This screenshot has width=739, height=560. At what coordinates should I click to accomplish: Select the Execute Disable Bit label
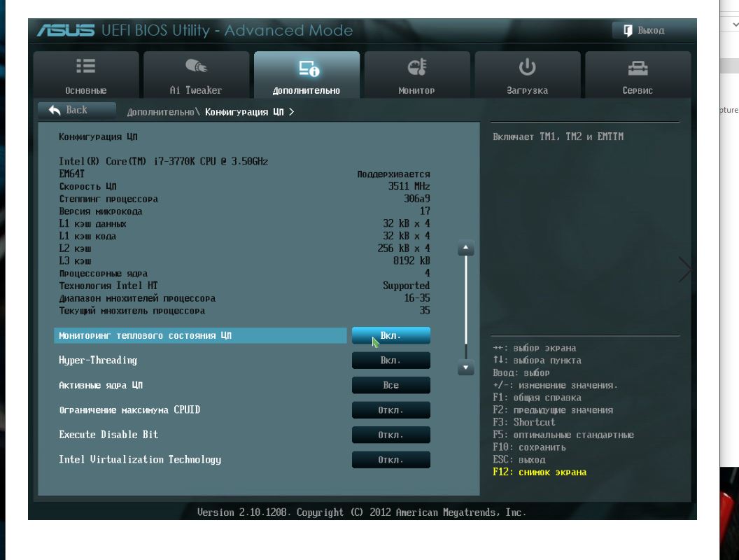pyautogui.click(x=108, y=435)
